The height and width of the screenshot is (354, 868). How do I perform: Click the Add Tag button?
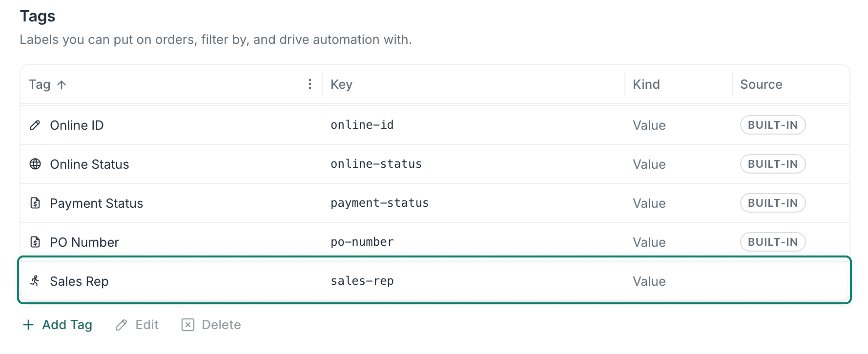(x=58, y=325)
